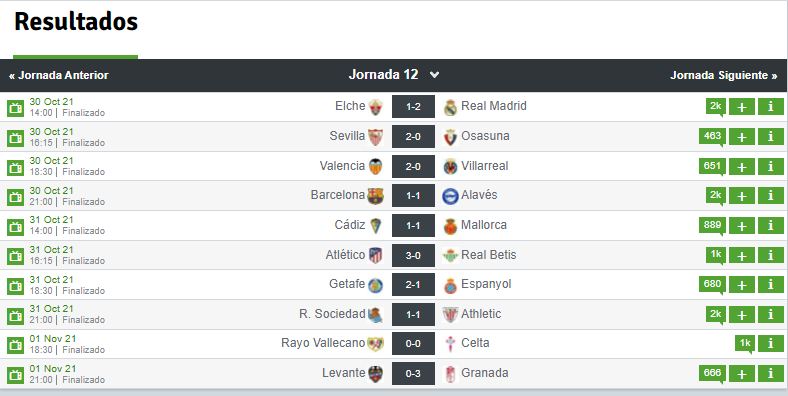Click the Granada team name
Image resolution: width=788 pixels, height=396 pixels.
pos(484,373)
